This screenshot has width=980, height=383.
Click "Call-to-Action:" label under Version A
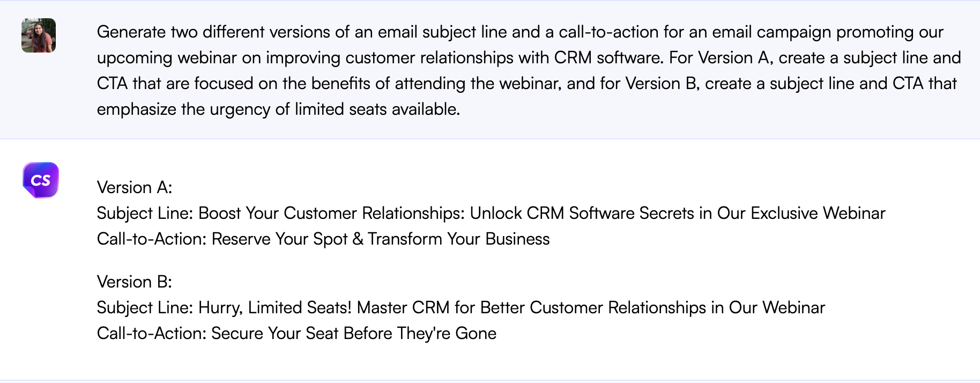click(x=152, y=239)
